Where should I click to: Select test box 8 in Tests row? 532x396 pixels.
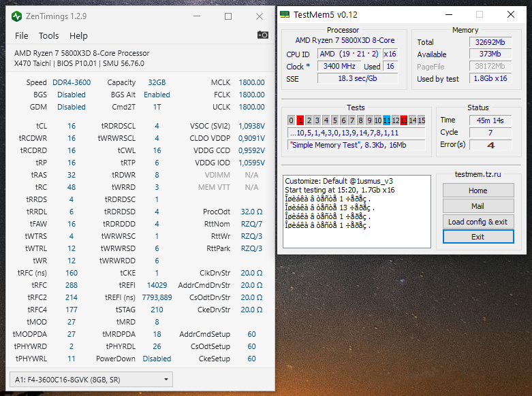[x=360, y=120]
